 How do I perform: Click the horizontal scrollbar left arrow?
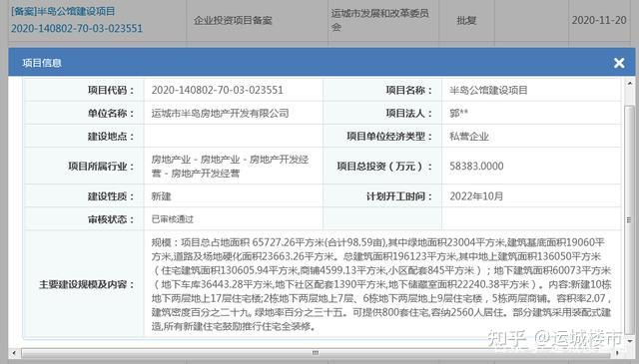(x=13, y=353)
